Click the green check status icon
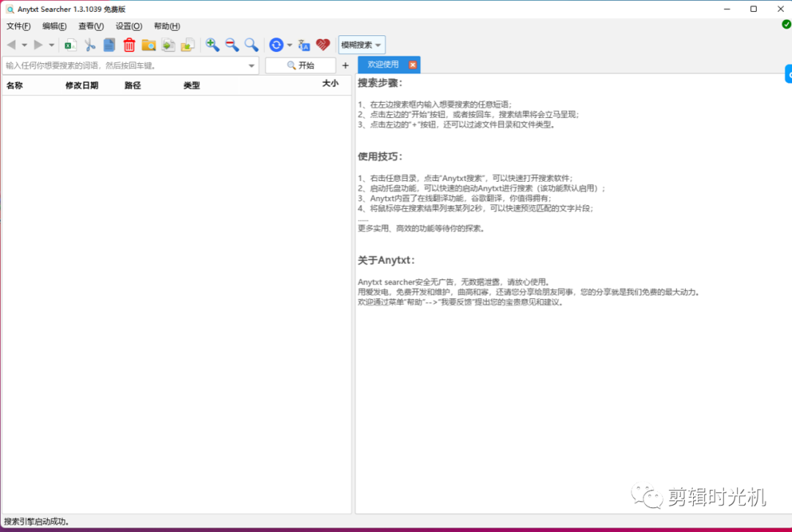792x532 pixels. coord(786,23)
